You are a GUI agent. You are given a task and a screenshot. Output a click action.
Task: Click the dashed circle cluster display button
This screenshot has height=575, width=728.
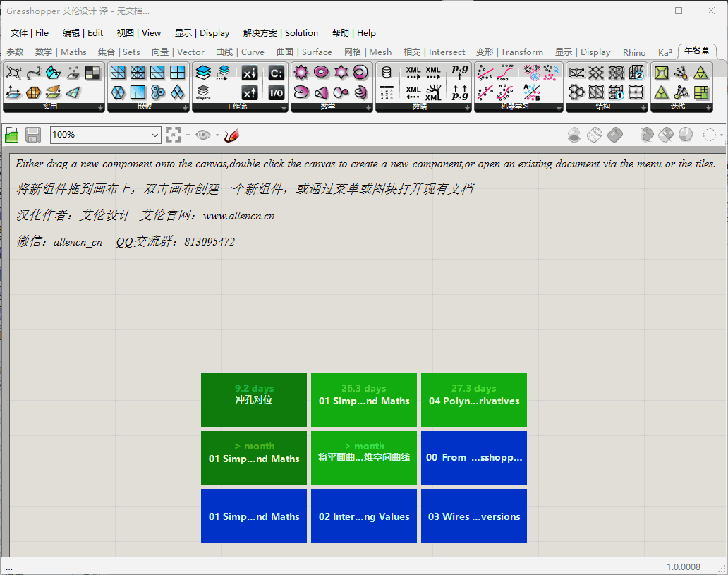(x=710, y=135)
